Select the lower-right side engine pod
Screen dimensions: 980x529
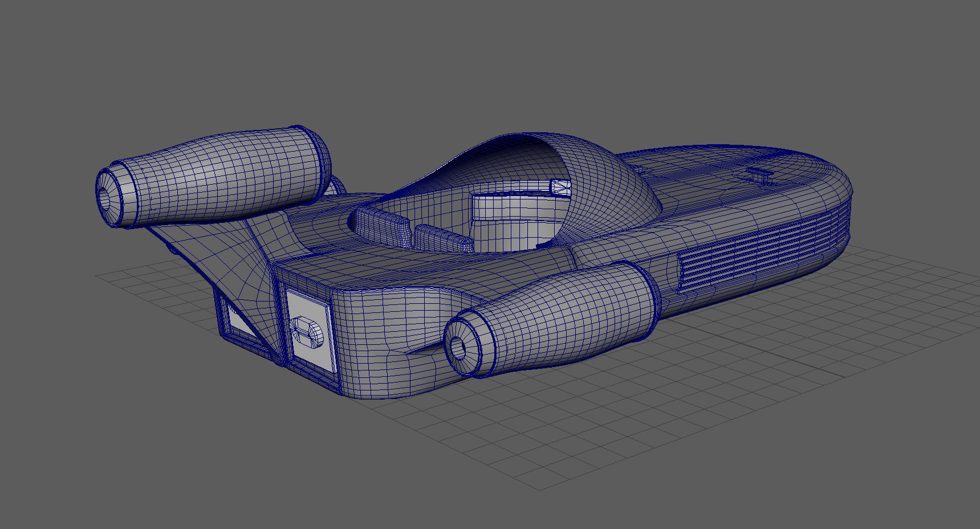[552, 320]
